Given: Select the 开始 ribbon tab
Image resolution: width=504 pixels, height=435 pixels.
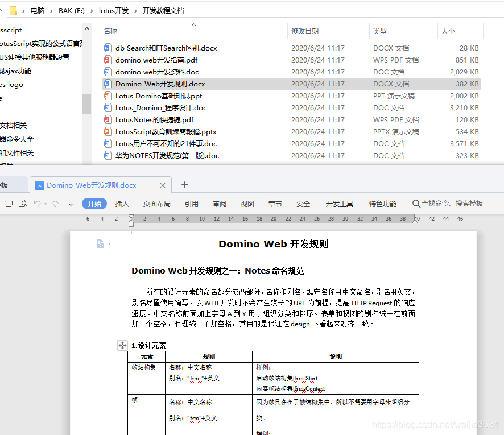Looking at the screenshot, I should pos(94,204).
